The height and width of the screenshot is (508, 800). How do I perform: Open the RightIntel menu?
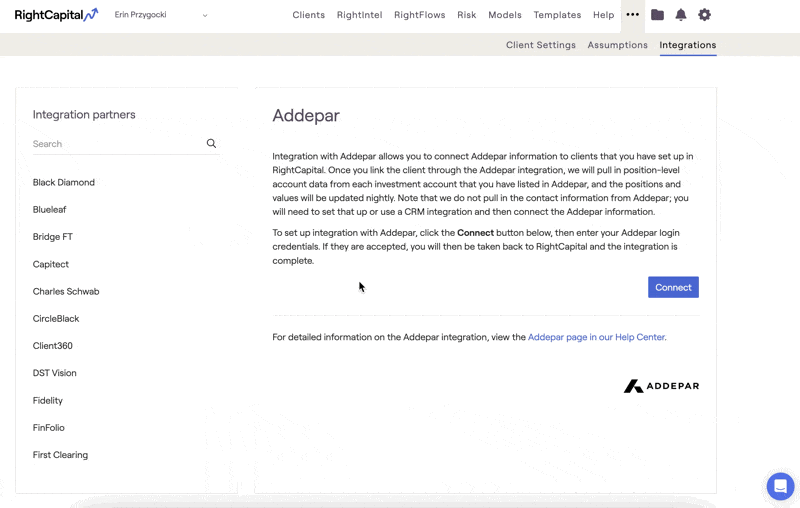click(x=359, y=15)
